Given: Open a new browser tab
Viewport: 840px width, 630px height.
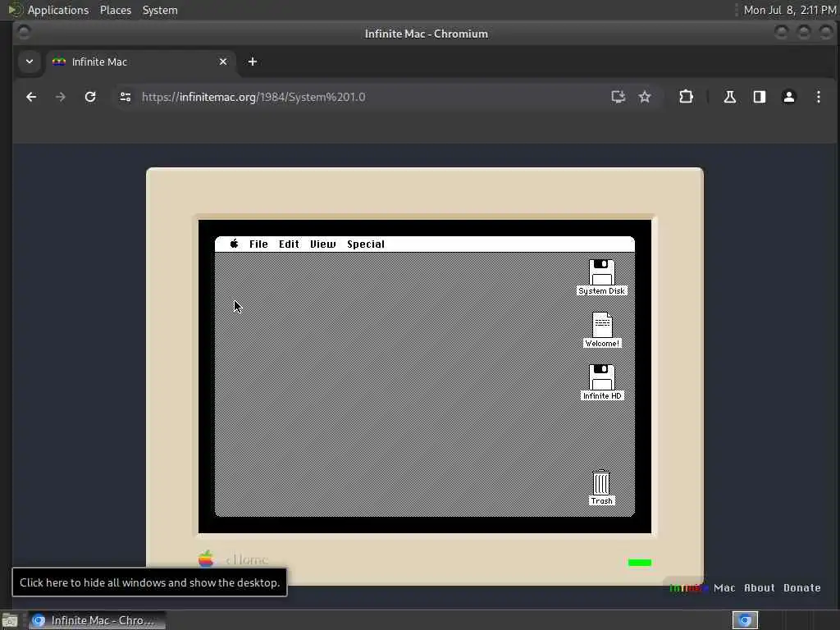Looking at the screenshot, I should pos(253,62).
